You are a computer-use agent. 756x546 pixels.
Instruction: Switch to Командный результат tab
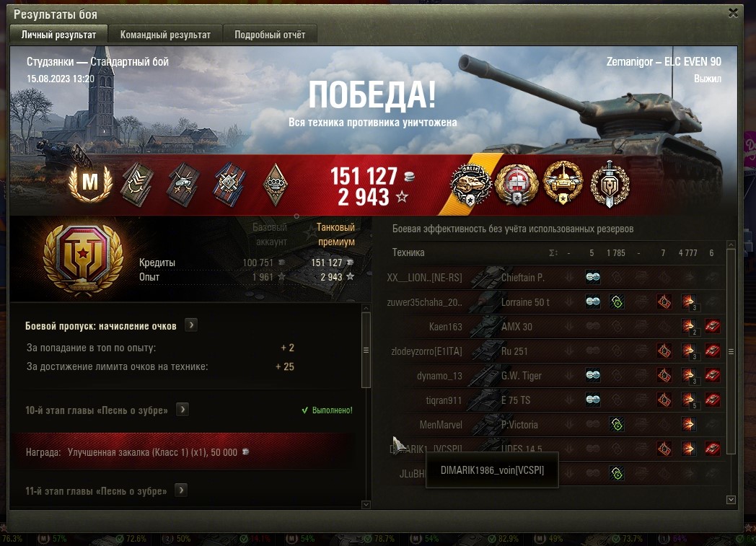tap(165, 35)
